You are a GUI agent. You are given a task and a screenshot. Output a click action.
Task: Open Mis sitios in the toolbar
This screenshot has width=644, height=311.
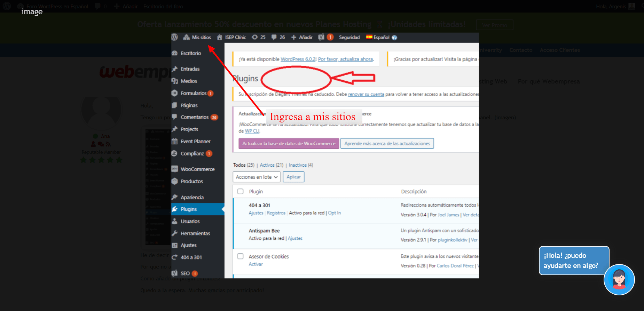coord(202,37)
